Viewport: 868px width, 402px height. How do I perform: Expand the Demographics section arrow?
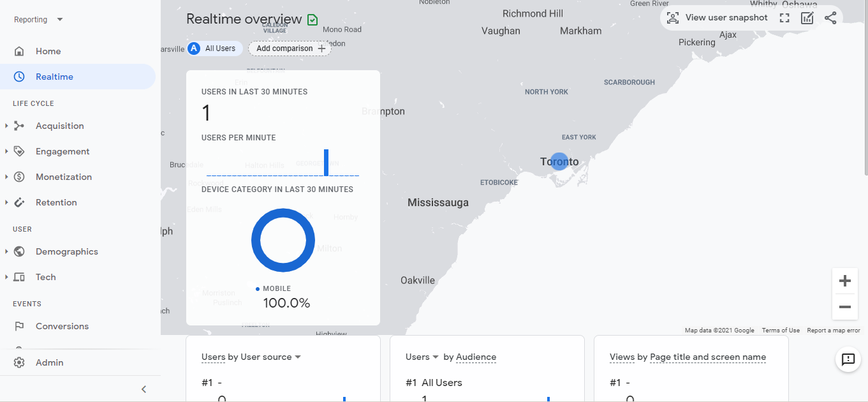click(x=6, y=251)
